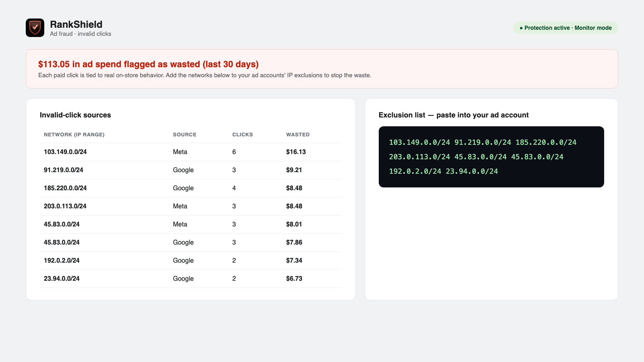Viewport: 644px width, 362px height.
Task: Click inside the dark exclusion list code box
Action: tap(491, 157)
